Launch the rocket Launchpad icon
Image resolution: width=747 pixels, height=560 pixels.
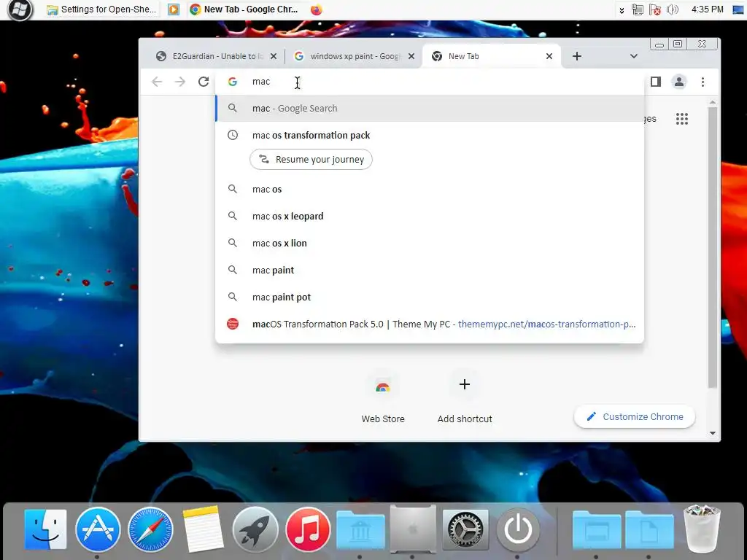coord(255,529)
